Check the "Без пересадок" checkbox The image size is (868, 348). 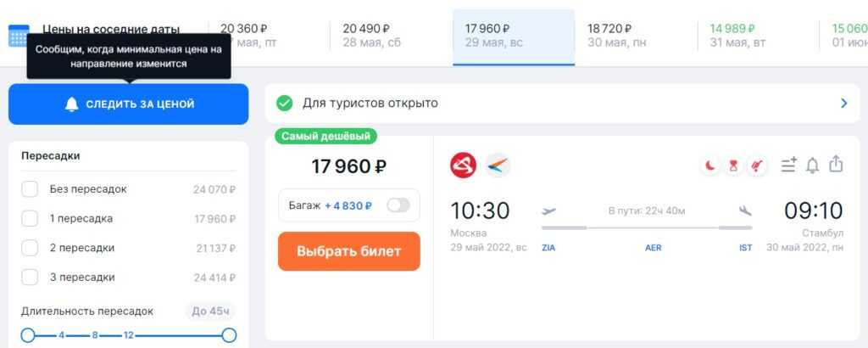click(x=30, y=189)
